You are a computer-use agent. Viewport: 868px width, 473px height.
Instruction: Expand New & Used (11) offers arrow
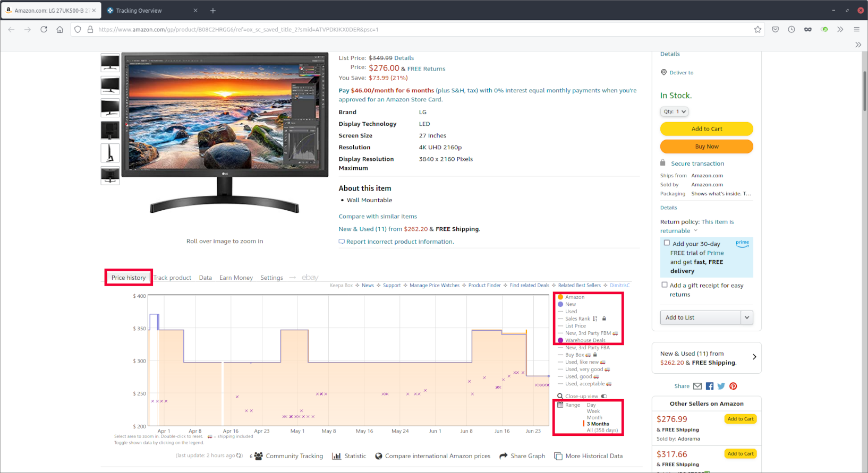pyautogui.click(x=754, y=357)
